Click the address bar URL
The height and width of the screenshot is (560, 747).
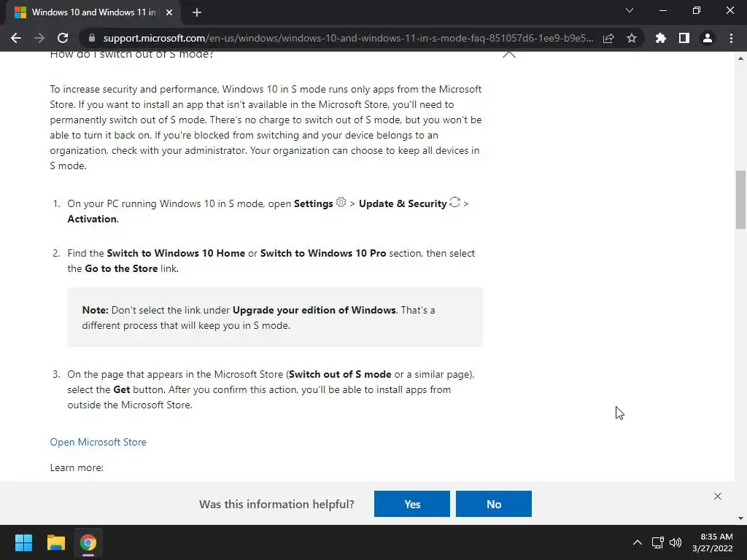pos(348,38)
